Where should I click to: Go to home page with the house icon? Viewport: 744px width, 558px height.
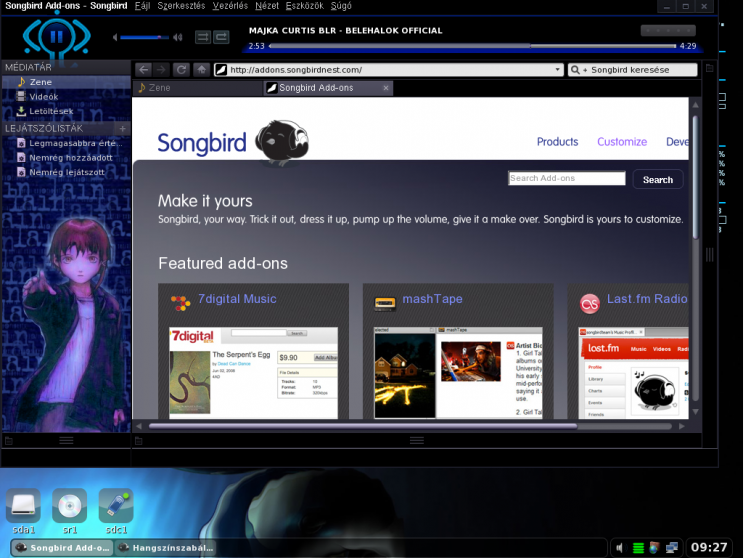coord(201,70)
